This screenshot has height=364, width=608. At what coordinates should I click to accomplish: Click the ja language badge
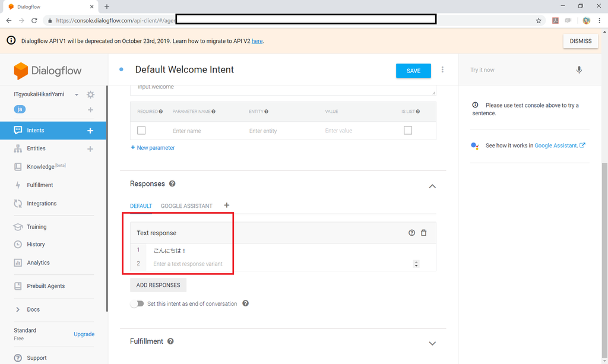tap(20, 109)
